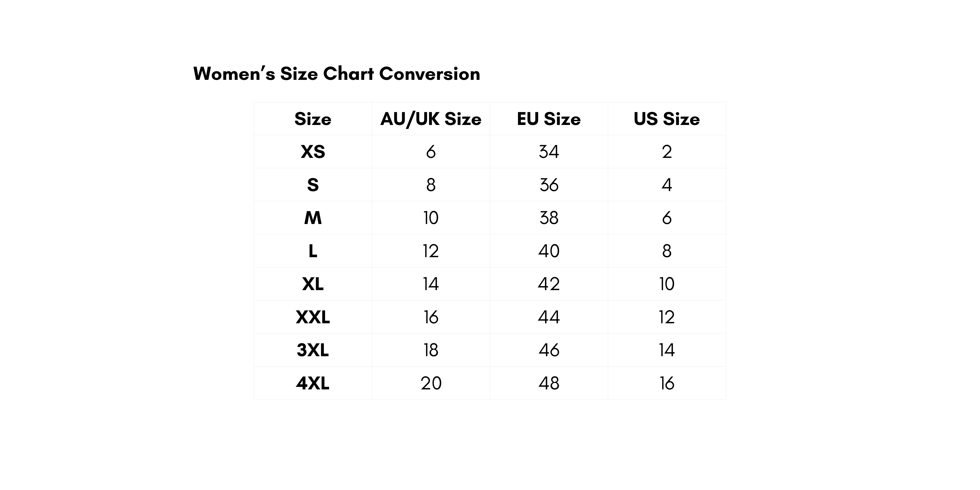Click AU/UK size 20 in 4XL row

tap(431, 383)
